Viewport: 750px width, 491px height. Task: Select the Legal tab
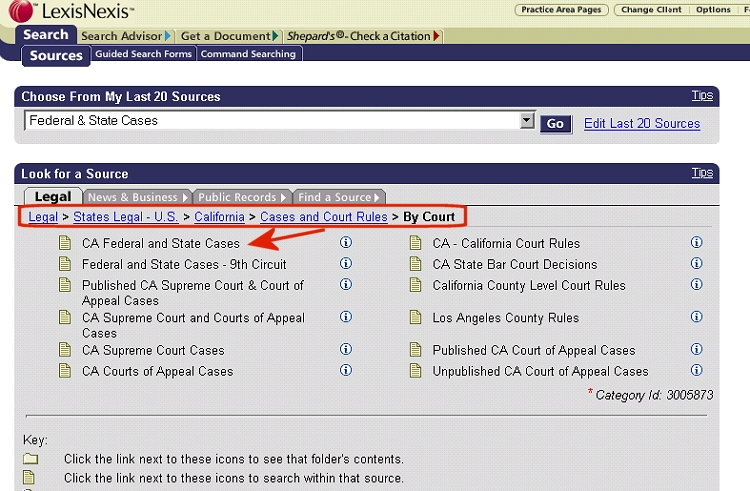pyautogui.click(x=53, y=196)
